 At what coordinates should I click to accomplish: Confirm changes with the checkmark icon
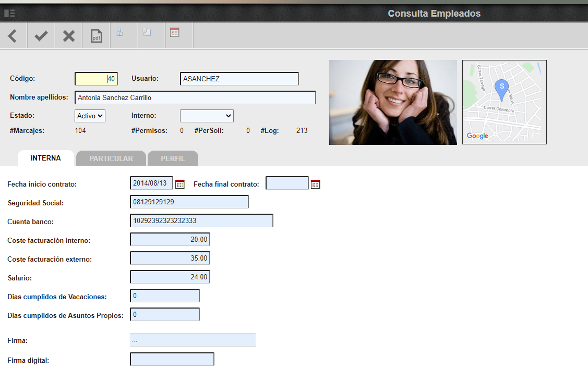[41, 36]
